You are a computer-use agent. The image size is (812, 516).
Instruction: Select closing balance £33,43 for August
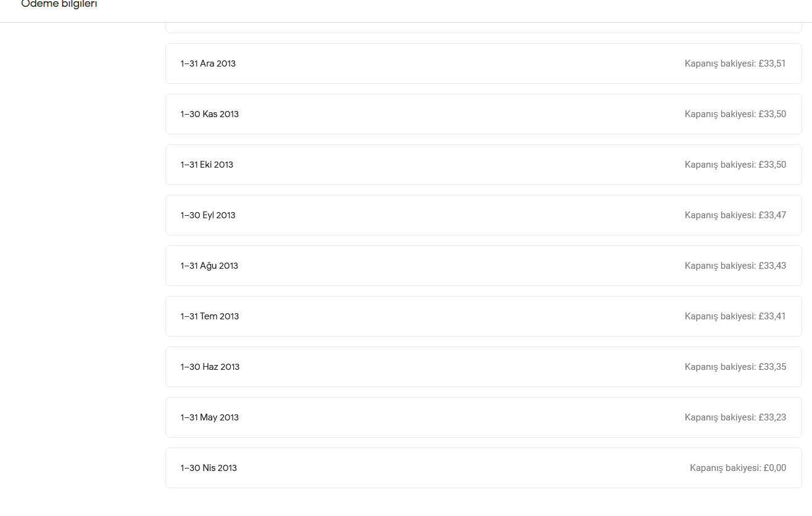click(x=735, y=266)
